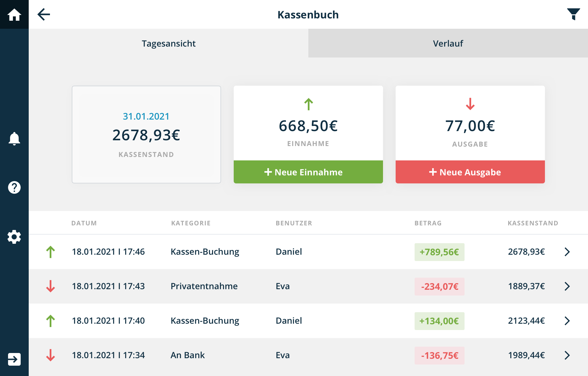Expand details of the 17:46 Kassen-Buchung entry
Viewport: 588px width, 376px height.
[x=567, y=252]
